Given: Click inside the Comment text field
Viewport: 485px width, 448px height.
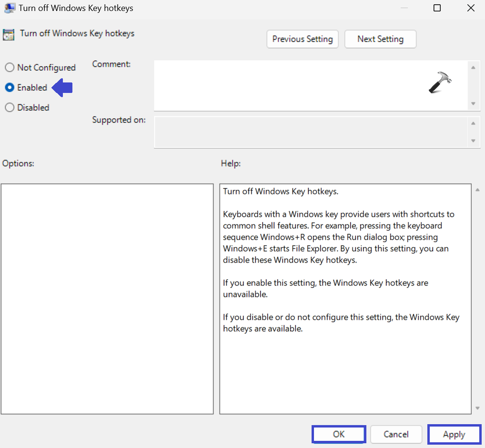Looking at the screenshot, I should click(286, 86).
